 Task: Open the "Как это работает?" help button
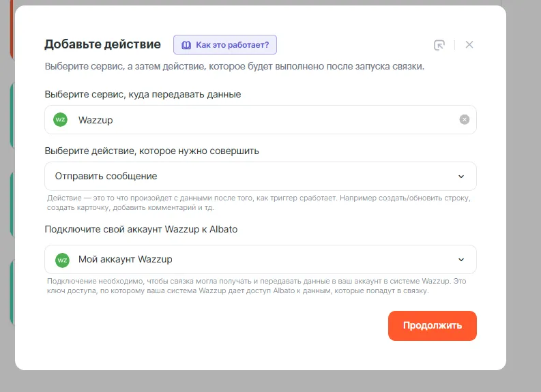[225, 45]
